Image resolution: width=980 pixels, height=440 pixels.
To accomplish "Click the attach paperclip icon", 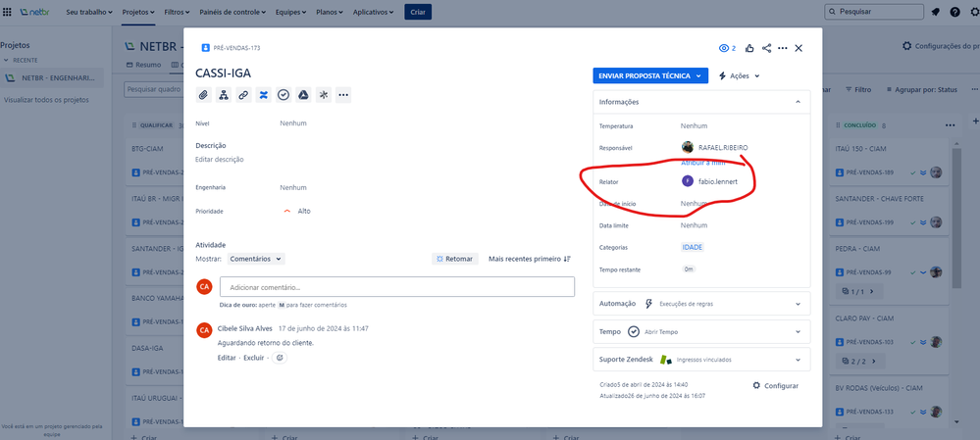I will point(203,95).
